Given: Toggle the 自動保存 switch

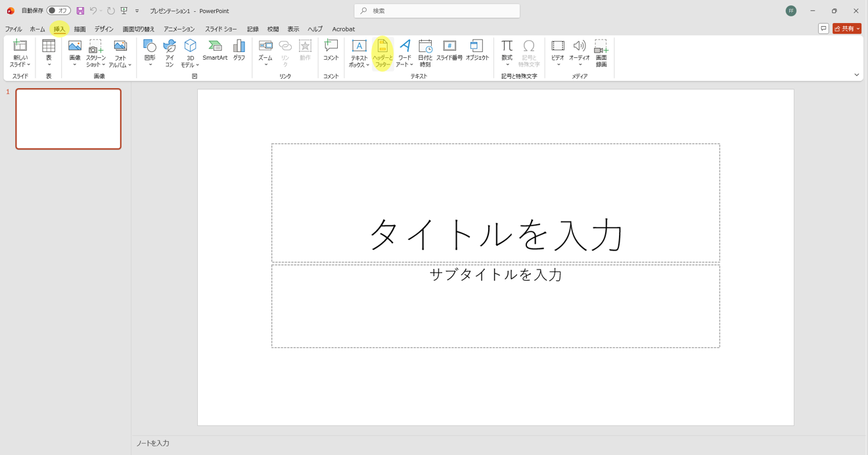Looking at the screenshot, I should pyautogui.click(x=58, y=11).
